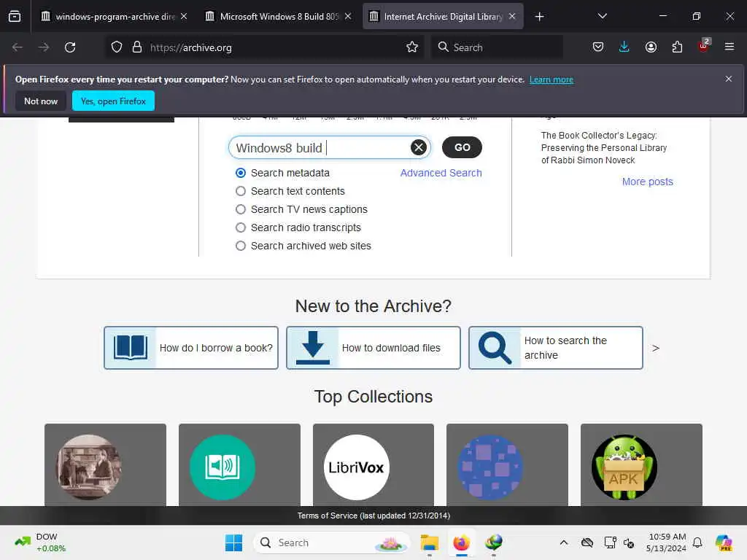747x560 pixels.
Task: Open the Windows Start menu
Action: point(233,542)
